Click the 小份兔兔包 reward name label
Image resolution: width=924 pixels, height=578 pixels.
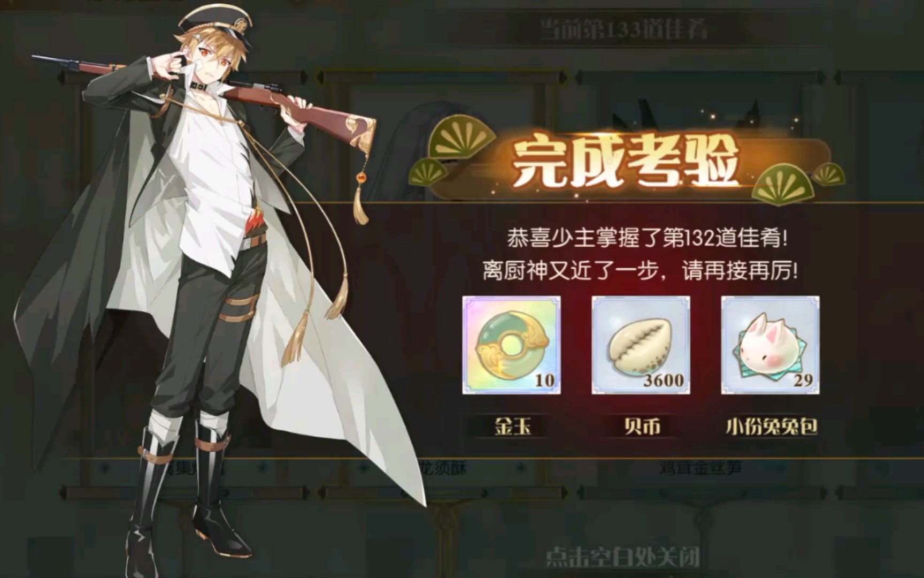[x=771, y=427]
